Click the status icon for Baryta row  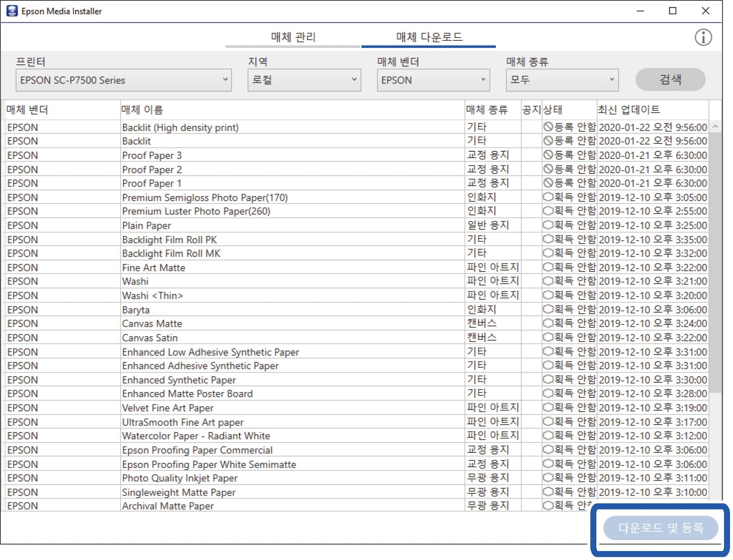pyautogui.click(x=548, y=309)
